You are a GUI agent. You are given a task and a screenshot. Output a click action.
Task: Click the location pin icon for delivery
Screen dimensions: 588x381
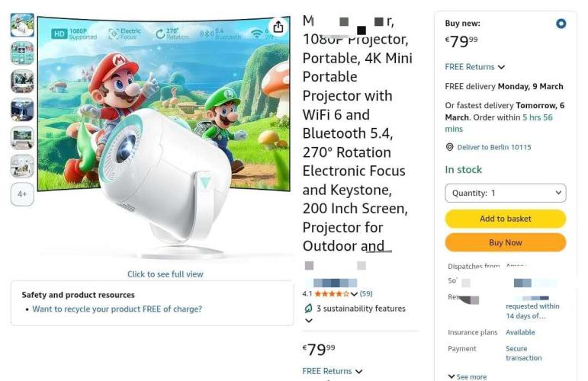[x=450, y=147]
